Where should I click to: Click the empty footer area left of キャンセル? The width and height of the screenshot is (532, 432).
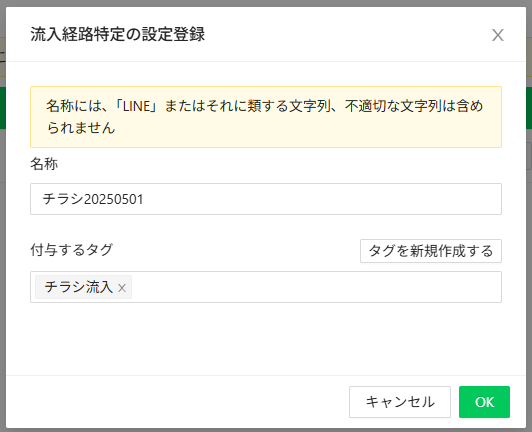coord(176,402)
